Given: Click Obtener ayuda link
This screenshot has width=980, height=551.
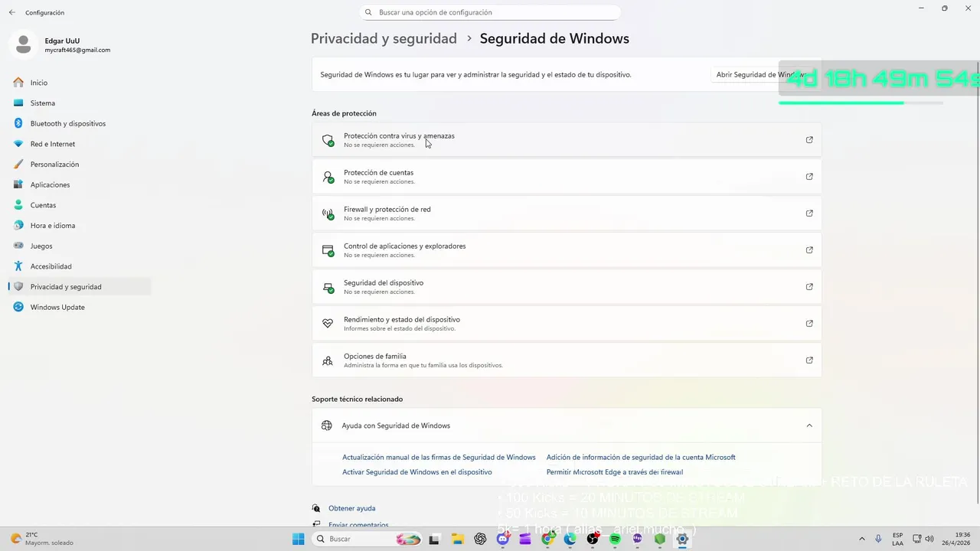Looking at the screenshot, I should pos(351,508).
